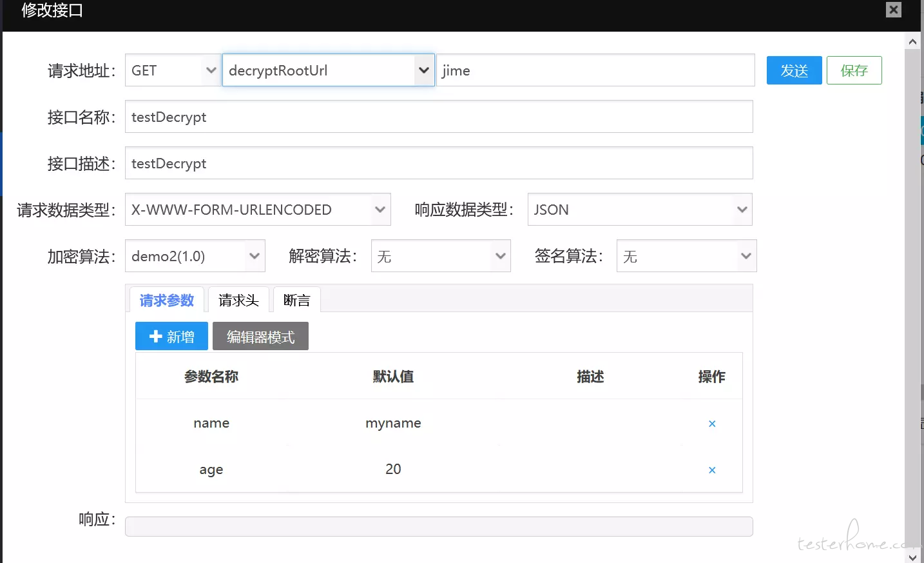The image size is (924, 563).
Task: Click the 参数名称 column header
Action: coord(211,377)
